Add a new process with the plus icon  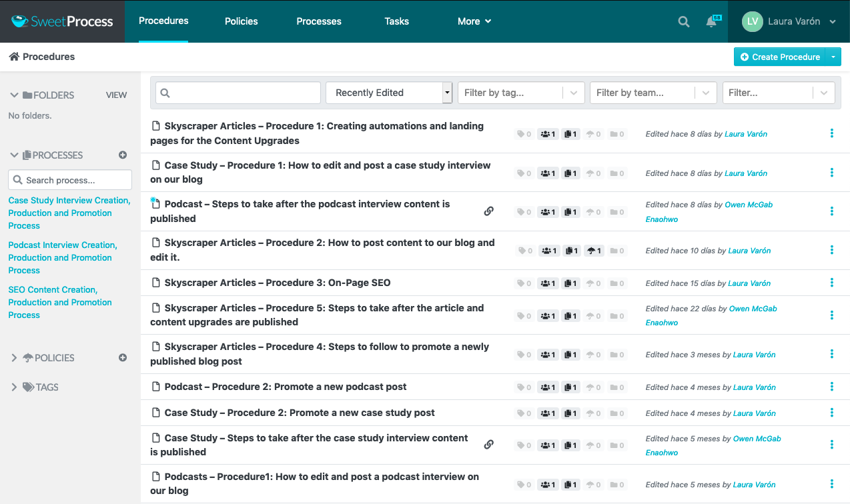[x=123, y=155]
